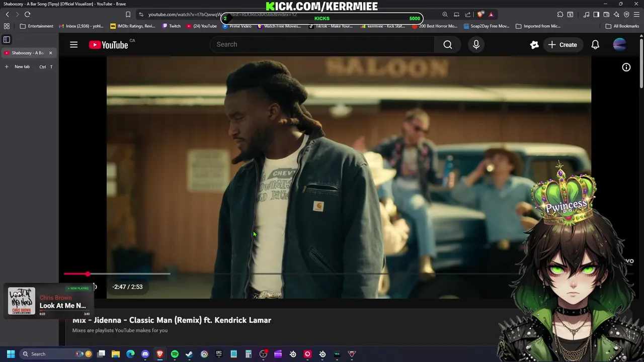Open IMDb Ratings bookmark
This screenshot has height=362, width=644.
(x=132, y=26)
